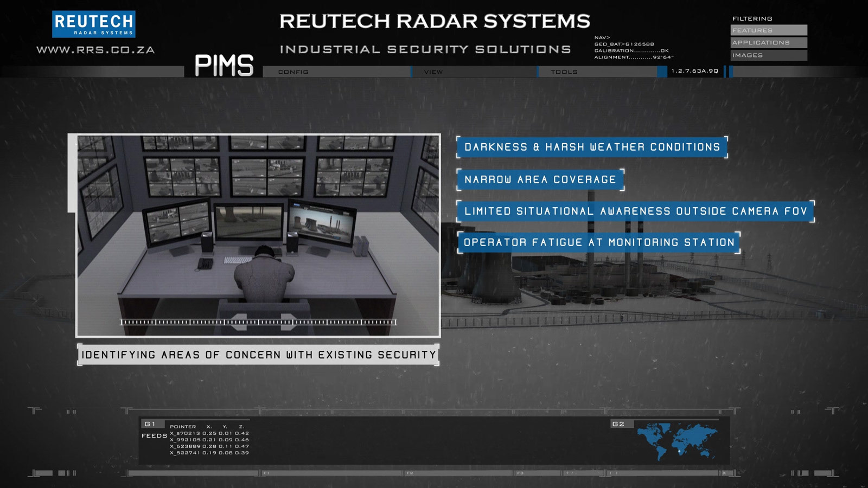Click the ALIGNMENT status value
Image resolution: width=868 pixels, height=488 pixels.
pyautogui.click(x=663, y=57)
